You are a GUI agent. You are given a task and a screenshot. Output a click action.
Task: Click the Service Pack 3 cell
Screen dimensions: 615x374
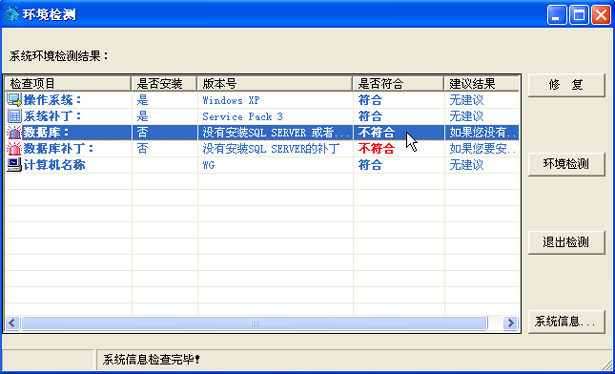coord(242,116)
